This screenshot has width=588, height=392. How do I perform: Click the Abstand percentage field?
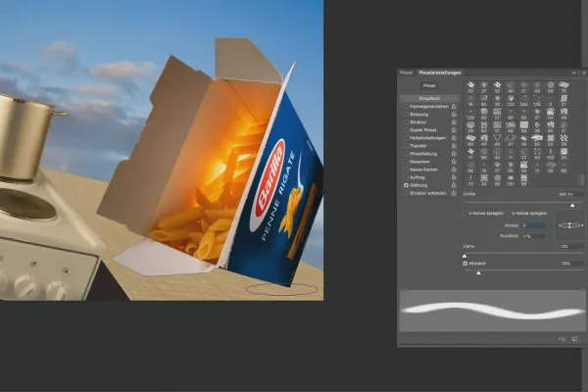tap(572, 264)
